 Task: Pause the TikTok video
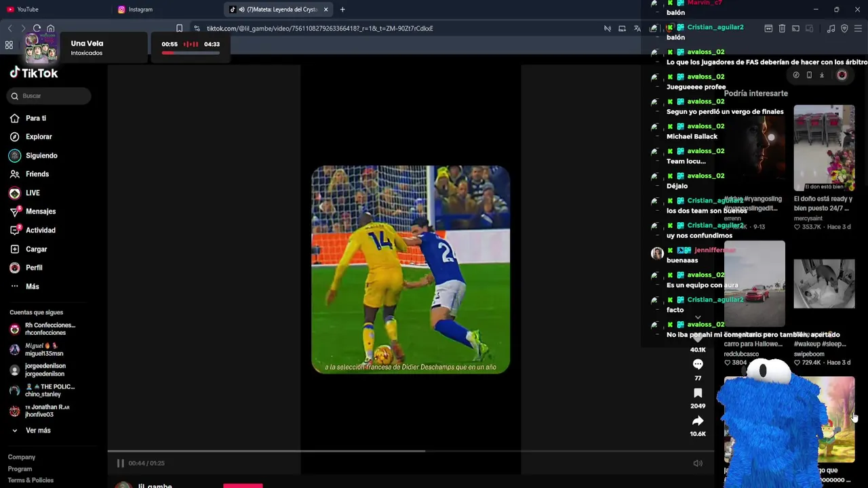click(120, 463)
